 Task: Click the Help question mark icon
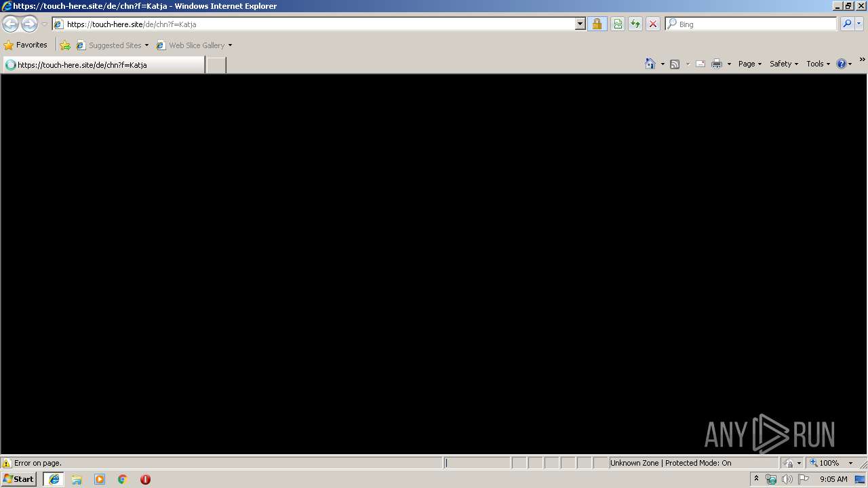click(x=842, y=64)
